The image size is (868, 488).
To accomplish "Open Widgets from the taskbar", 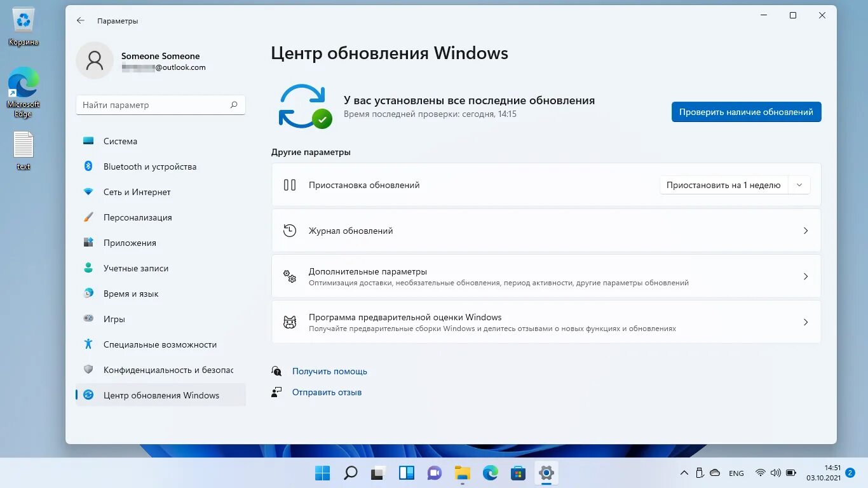I will [407, 473].
